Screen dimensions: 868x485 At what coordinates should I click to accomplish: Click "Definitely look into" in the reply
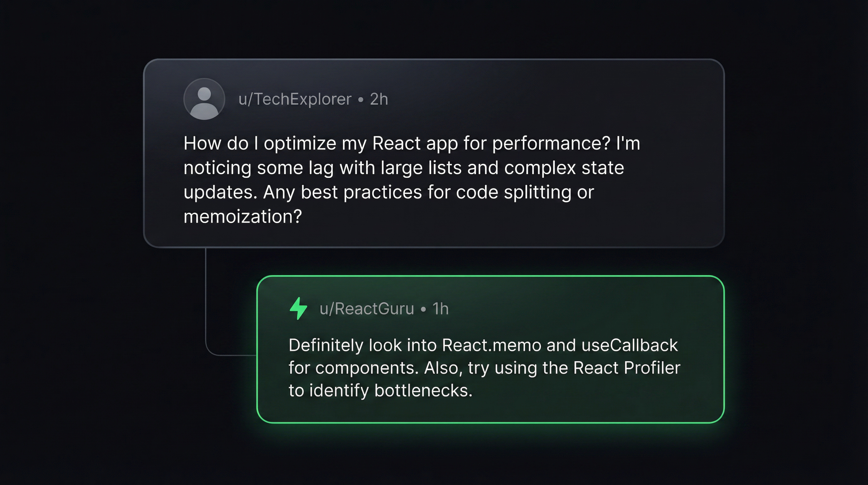(x=363, y=345)
